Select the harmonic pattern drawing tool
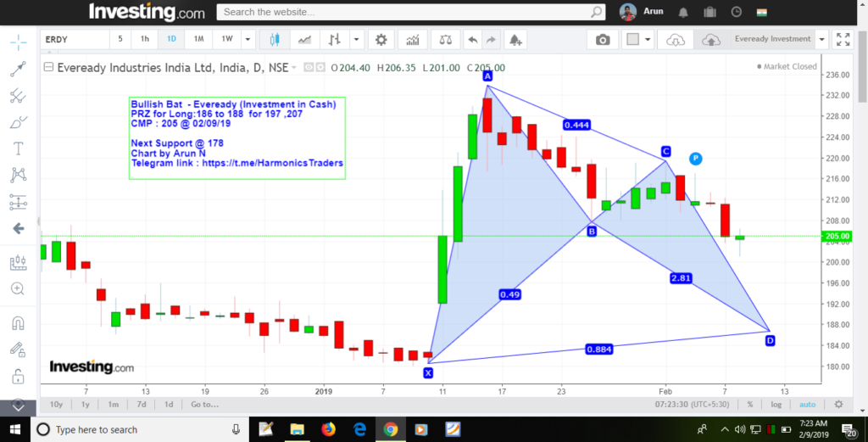 [18, 176]
